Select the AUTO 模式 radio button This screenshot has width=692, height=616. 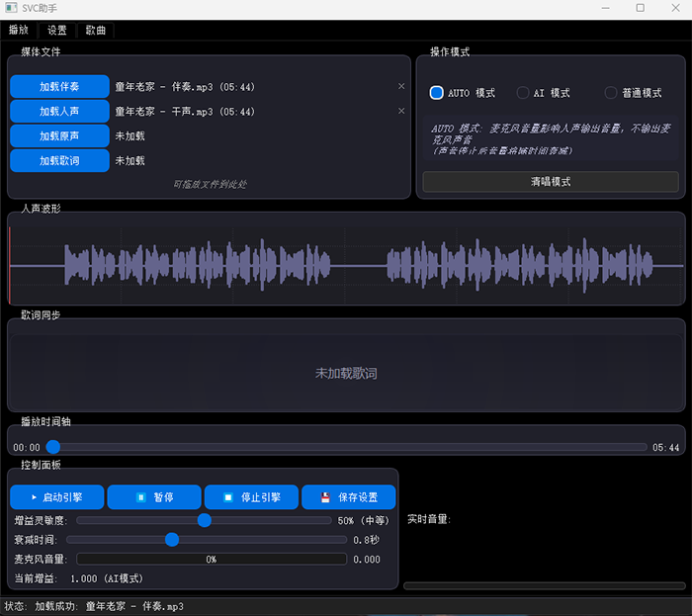pos(437,93)
